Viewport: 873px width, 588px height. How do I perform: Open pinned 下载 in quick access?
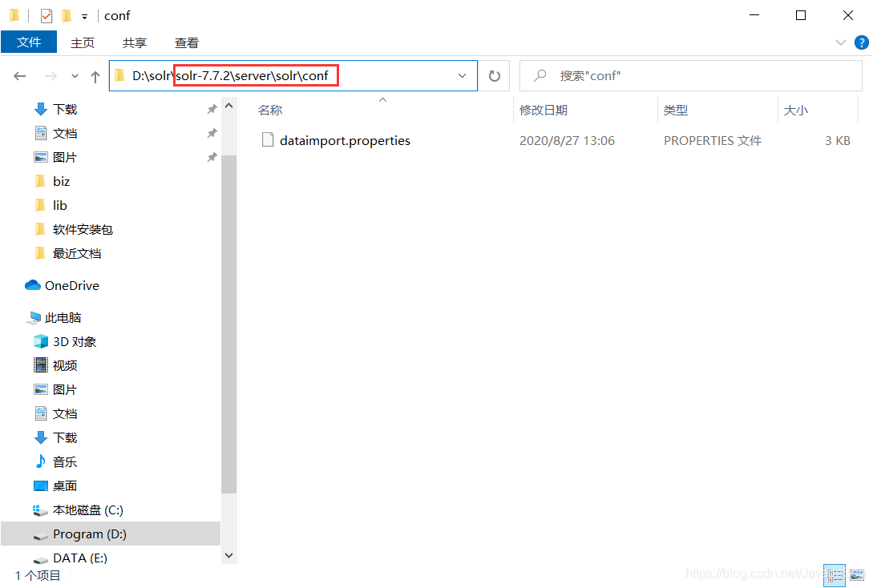(65, 109)
